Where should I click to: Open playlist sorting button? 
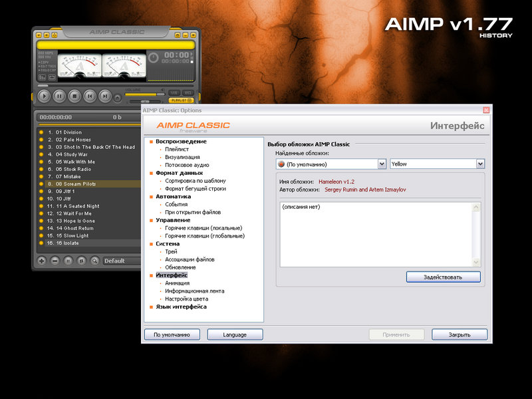[x=81, y=261]
